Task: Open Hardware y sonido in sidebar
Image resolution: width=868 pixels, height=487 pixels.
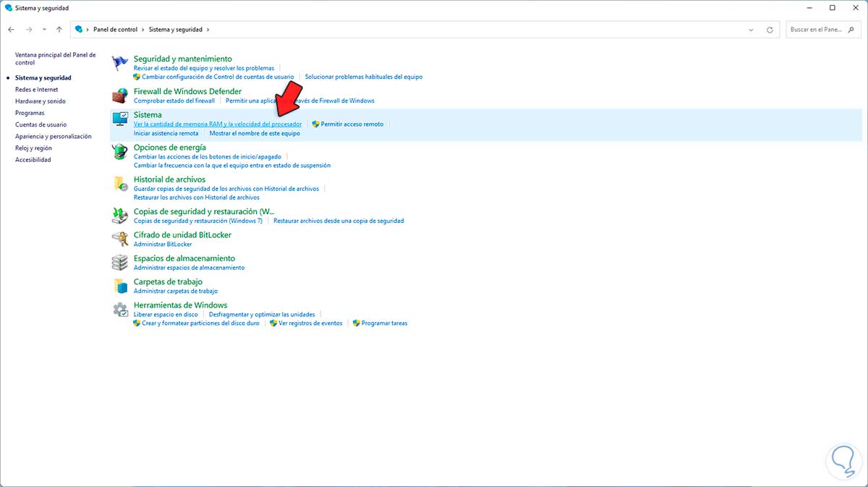Action: point(41,101)
